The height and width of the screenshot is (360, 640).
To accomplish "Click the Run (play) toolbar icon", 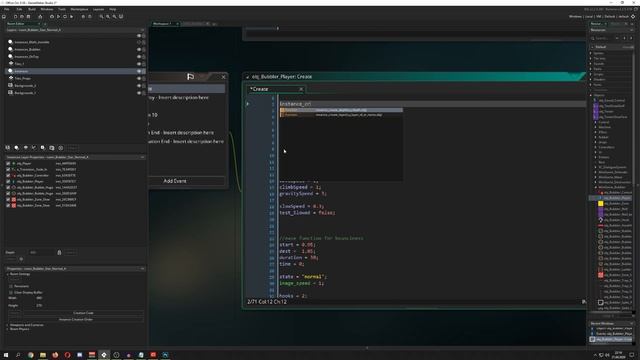I will 58,17.
